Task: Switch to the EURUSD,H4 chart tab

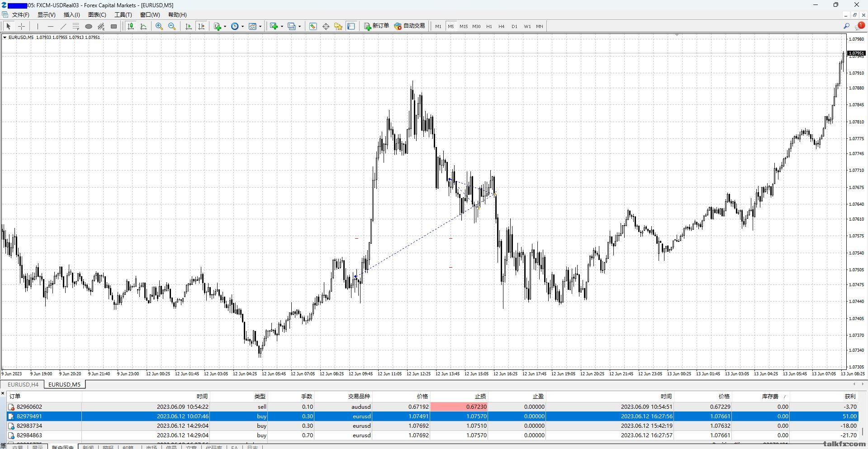Action: pyautogui.click(x=23, y=385)
